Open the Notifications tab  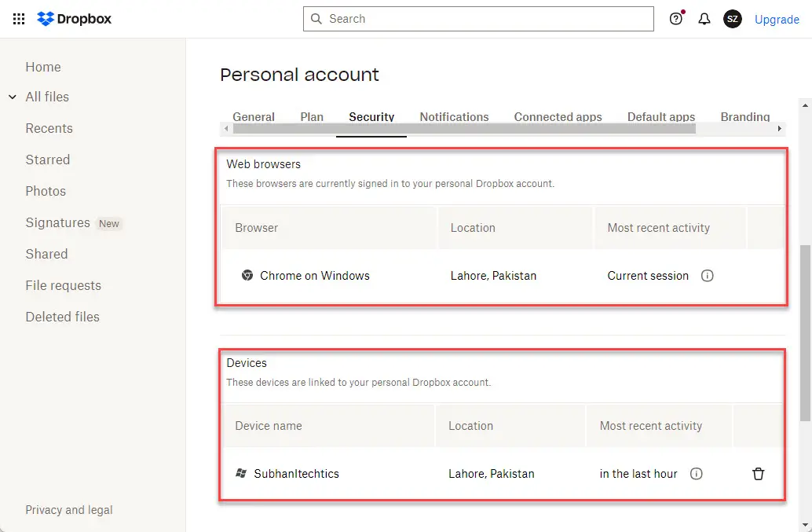(x=454, y=117)
